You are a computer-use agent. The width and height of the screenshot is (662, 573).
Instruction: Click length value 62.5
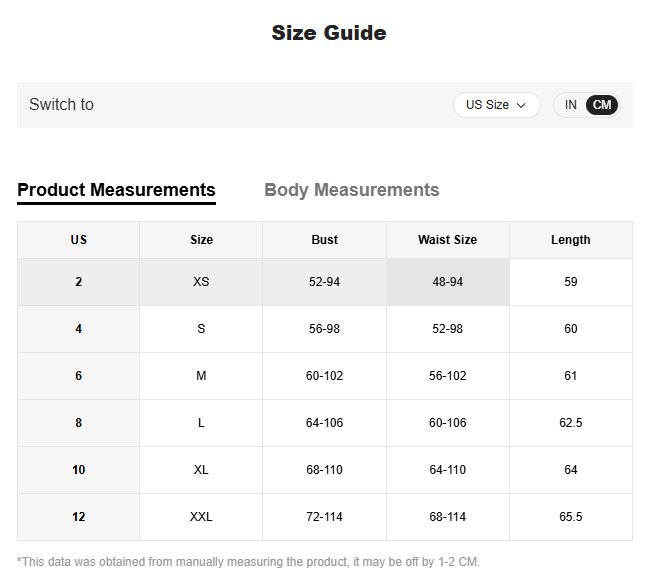[571, 423]
